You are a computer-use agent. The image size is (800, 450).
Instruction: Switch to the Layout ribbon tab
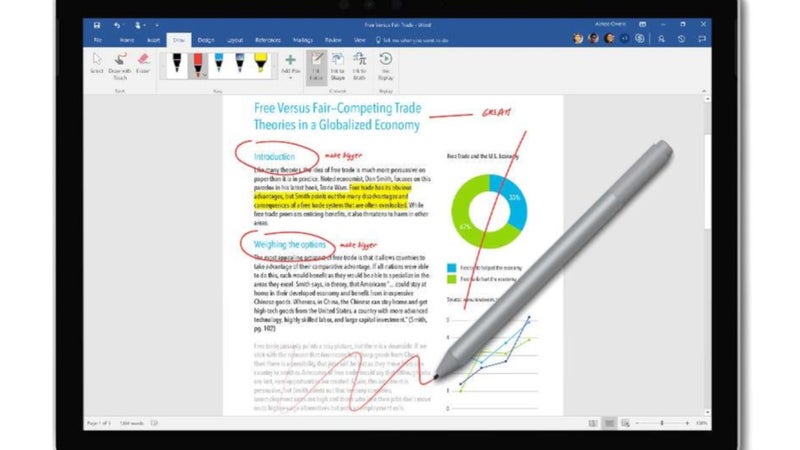[x=235, y=40]
